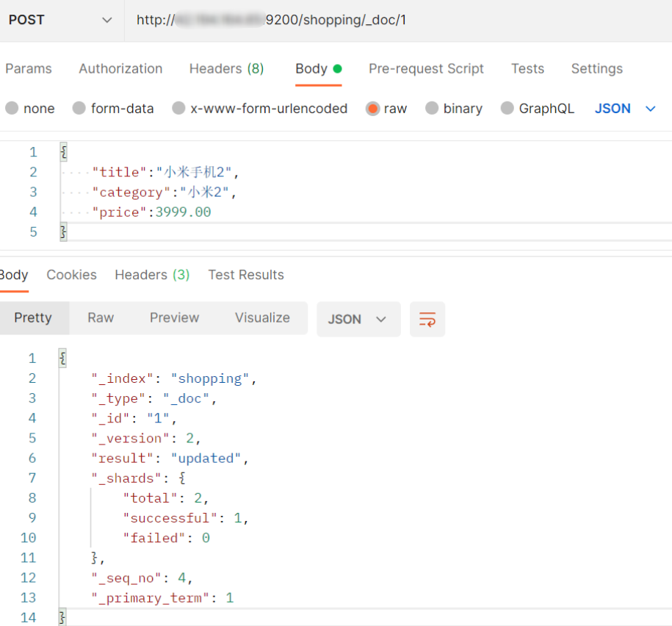The image size is (672, 626).
Task: Switch to Raw response view
Action: click(x=101, y=318)
